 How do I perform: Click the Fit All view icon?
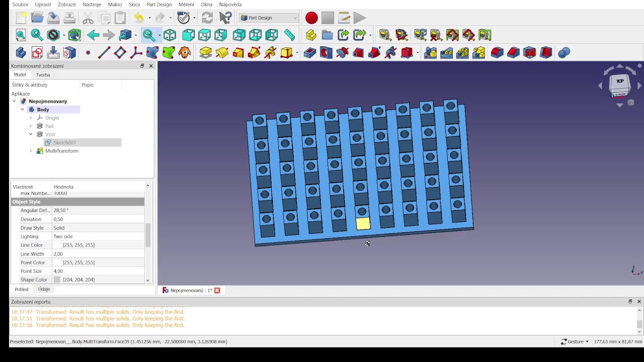pos(21,35)
